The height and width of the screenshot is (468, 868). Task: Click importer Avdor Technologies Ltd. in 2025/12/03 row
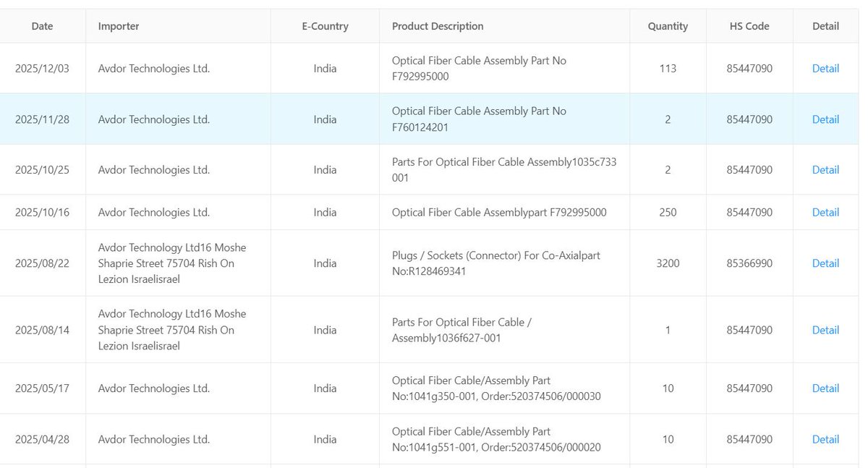(x=154, y=69)
